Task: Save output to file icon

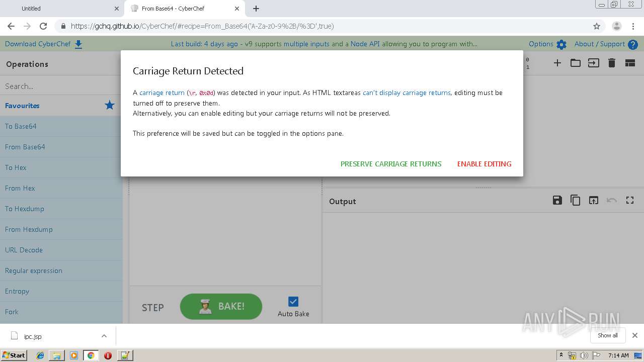Action: tap(557, 201)
